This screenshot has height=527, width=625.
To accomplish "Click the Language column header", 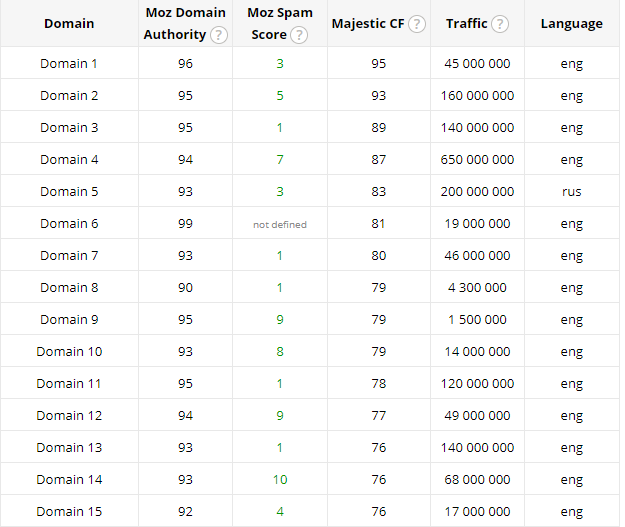I will click(x=571, y=24).
